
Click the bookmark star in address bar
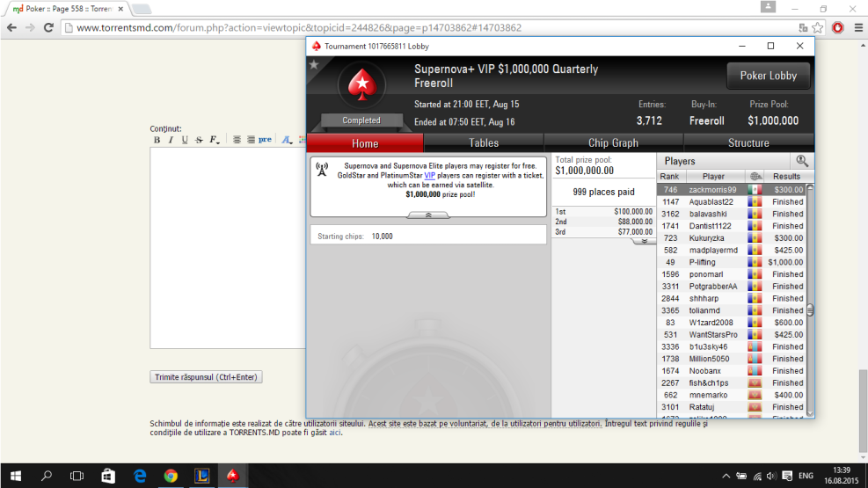pyautogui.click(x=818, y=27)
